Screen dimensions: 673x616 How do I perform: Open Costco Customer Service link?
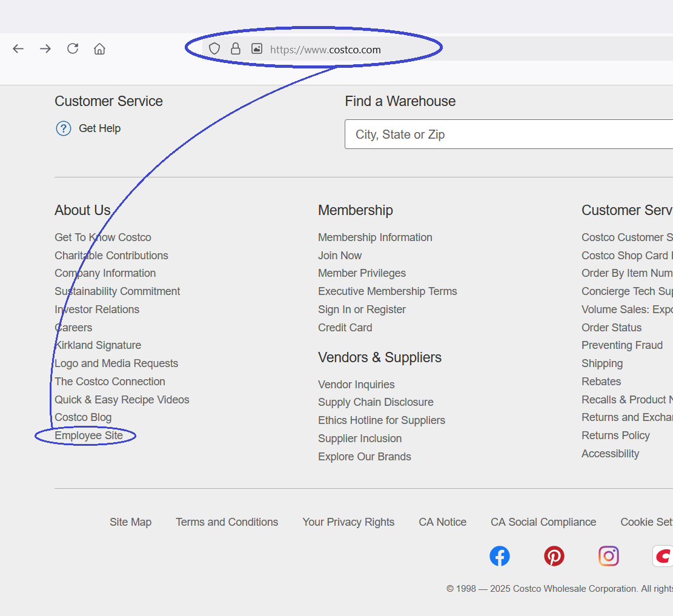pos(627,237)
